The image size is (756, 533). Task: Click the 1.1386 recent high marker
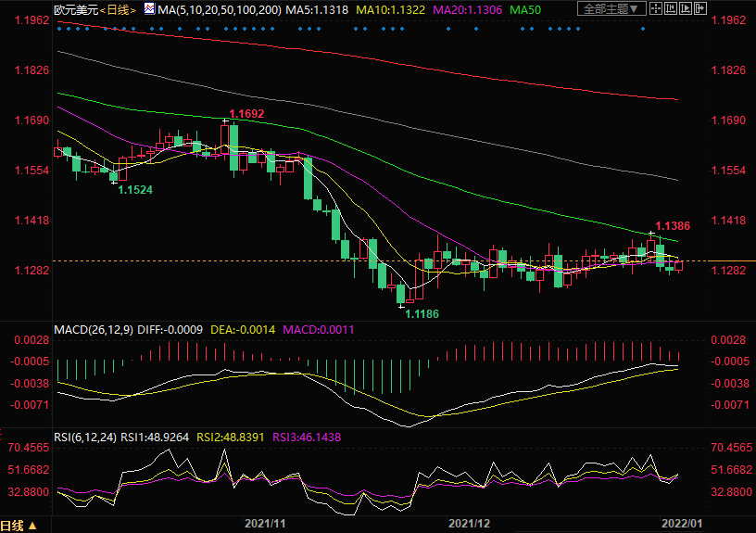coord(673,225)
